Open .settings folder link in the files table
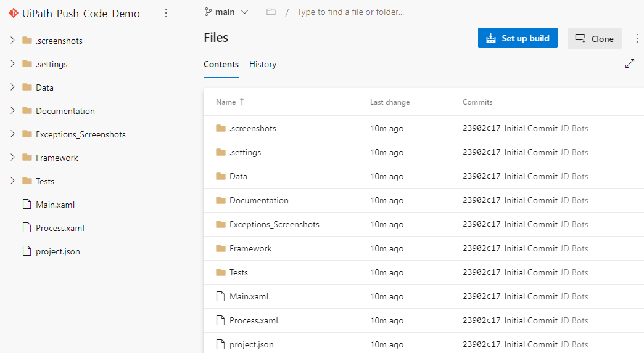This screenshot has width=644, height=353. click(x=245, y=153)
